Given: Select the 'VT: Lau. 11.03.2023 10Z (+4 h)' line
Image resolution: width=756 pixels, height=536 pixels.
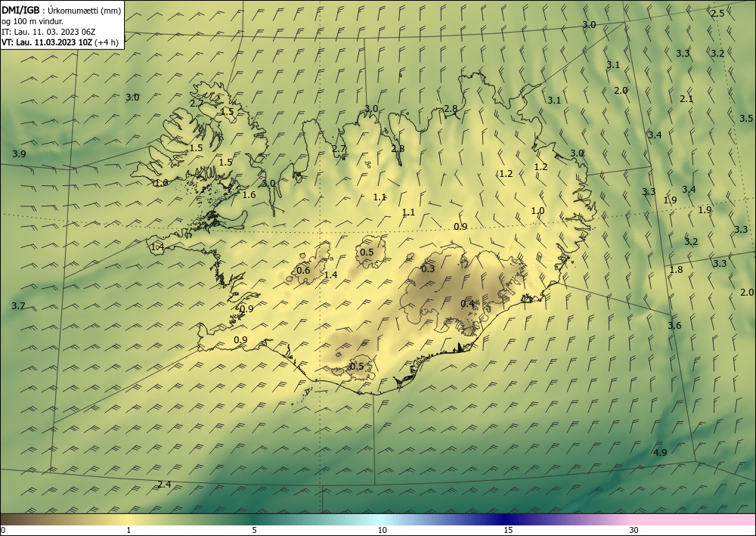Looking at the screenshot, I should [60, 42].
